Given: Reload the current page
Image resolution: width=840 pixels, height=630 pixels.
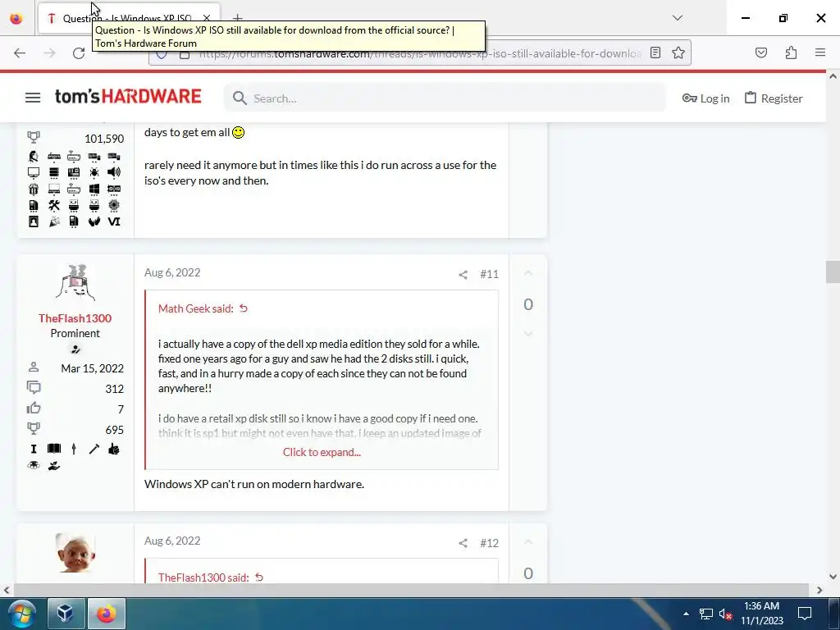Looking at the screenshot, I should click(79, 53).
